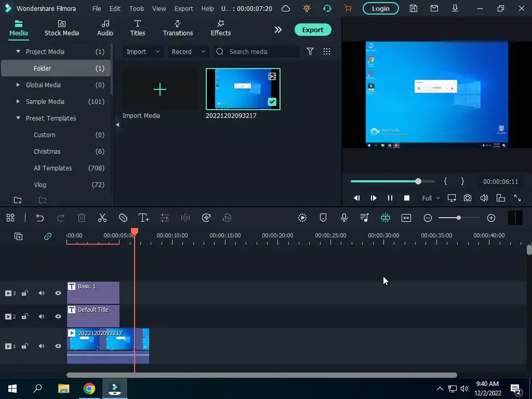Open the Edit menu
This screenshot has width=532, height=399.
[115, 8]
